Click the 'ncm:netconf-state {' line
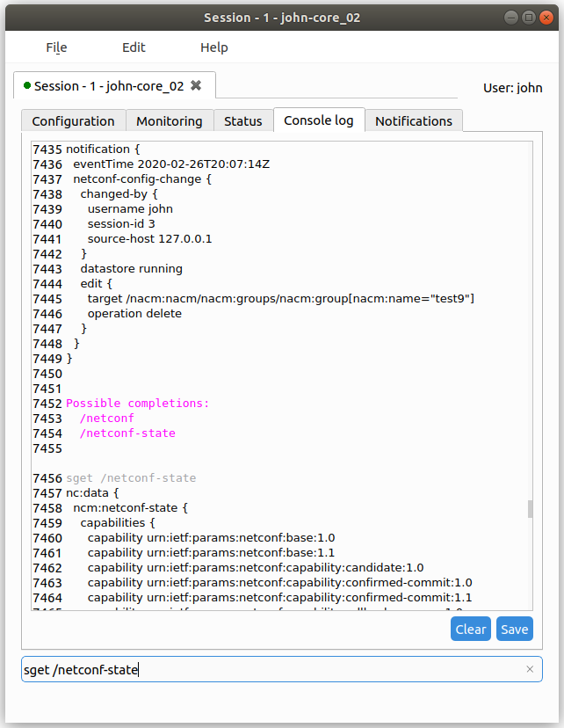The height and width of the screenshot is (728, 564). pyautogui.click(x=130, y=507)
